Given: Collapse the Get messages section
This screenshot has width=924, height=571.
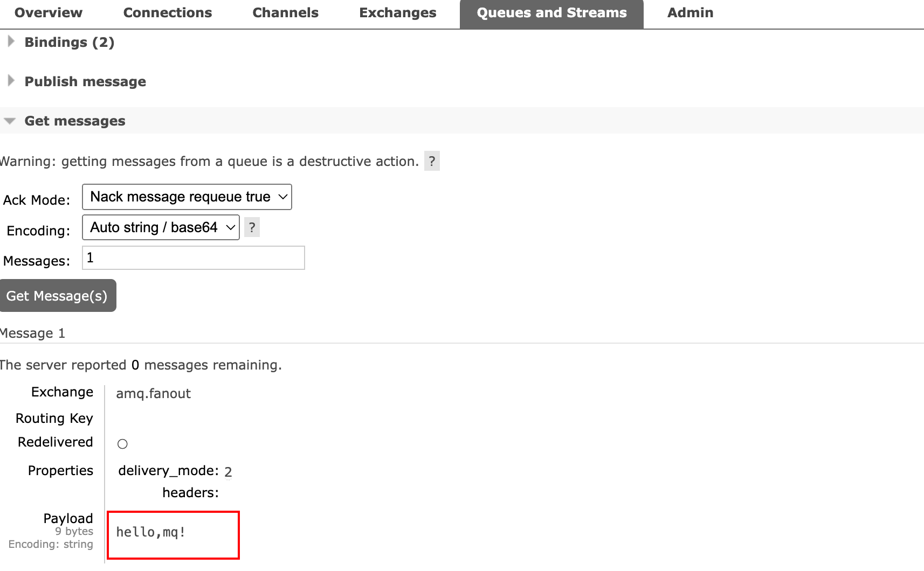Looking at the screenshot, I should point(74,121).
